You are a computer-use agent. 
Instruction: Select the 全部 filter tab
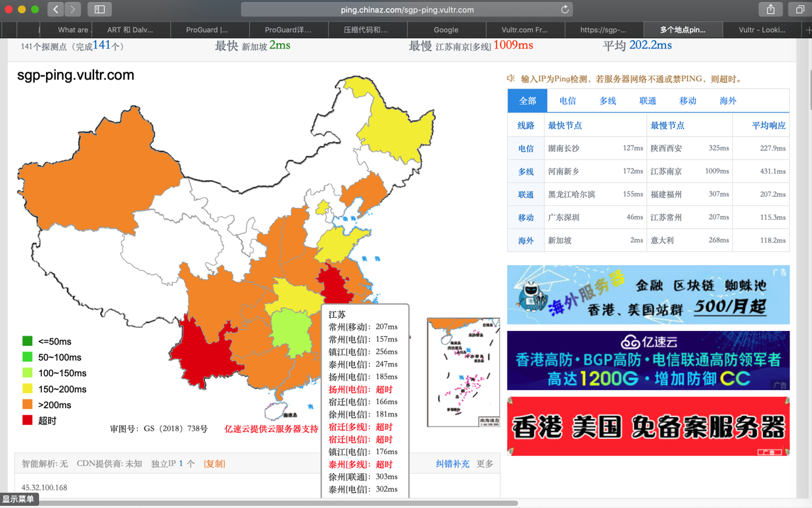click(x=527, y=101)
